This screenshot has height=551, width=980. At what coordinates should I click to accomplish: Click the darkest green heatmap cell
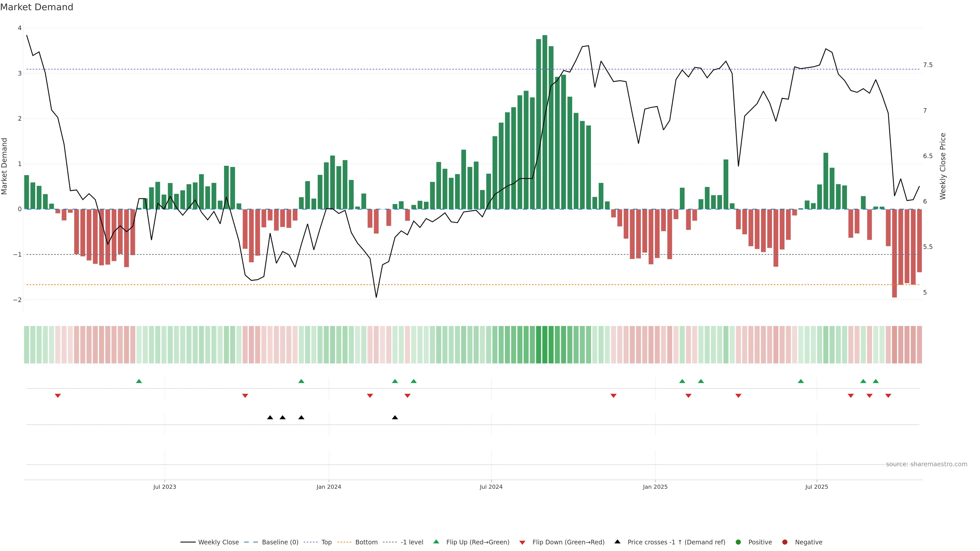[545, 345]
